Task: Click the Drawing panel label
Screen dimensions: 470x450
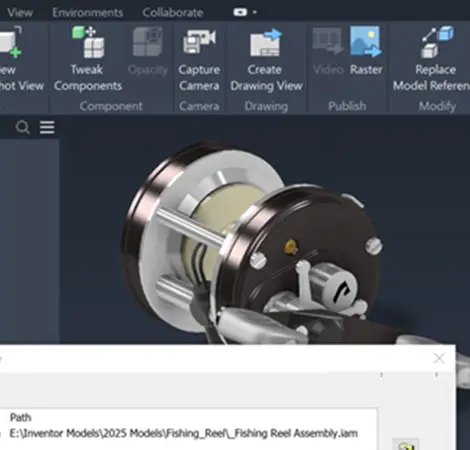Action: click(x=266, y=106)
